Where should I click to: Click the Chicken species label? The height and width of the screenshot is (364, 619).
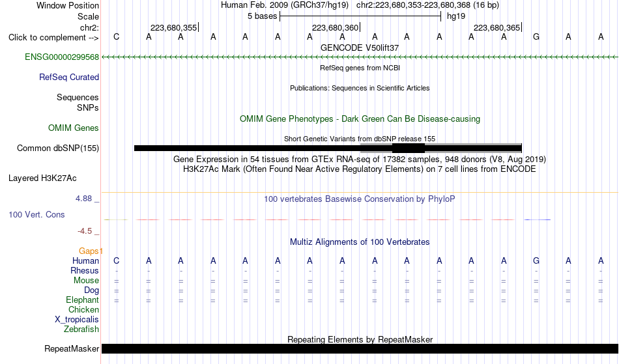pyautogui.click(x=83, y=310)
